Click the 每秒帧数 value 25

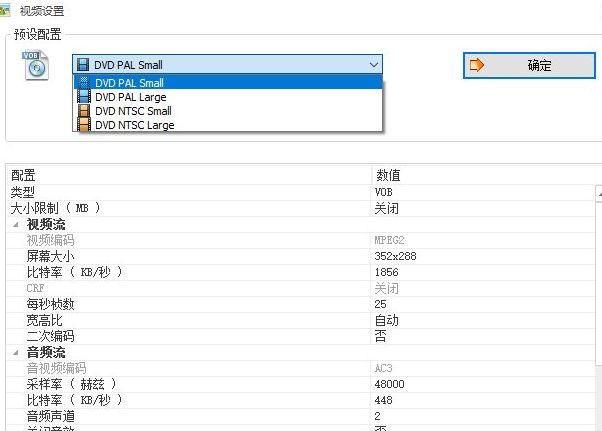click(380, 305)
